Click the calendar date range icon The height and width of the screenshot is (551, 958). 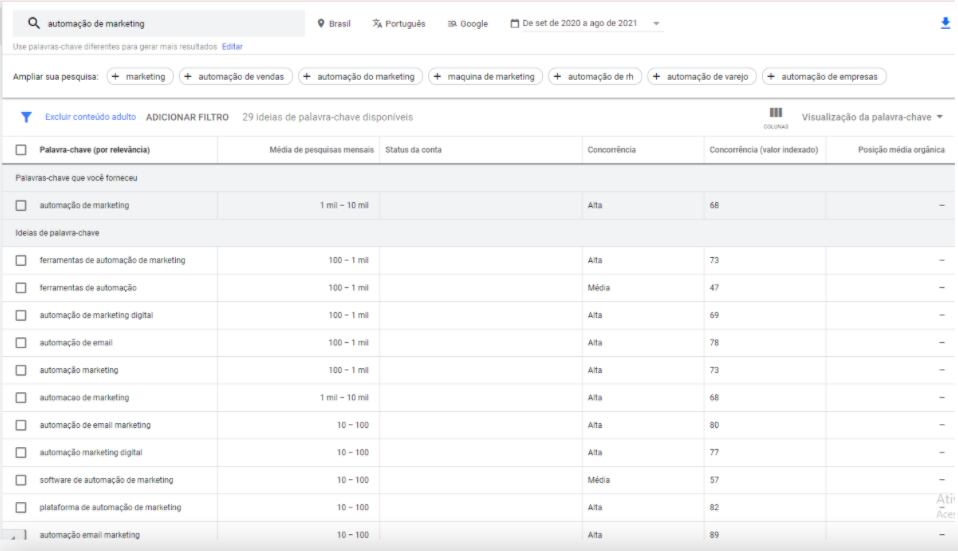[x=514, y=23]
